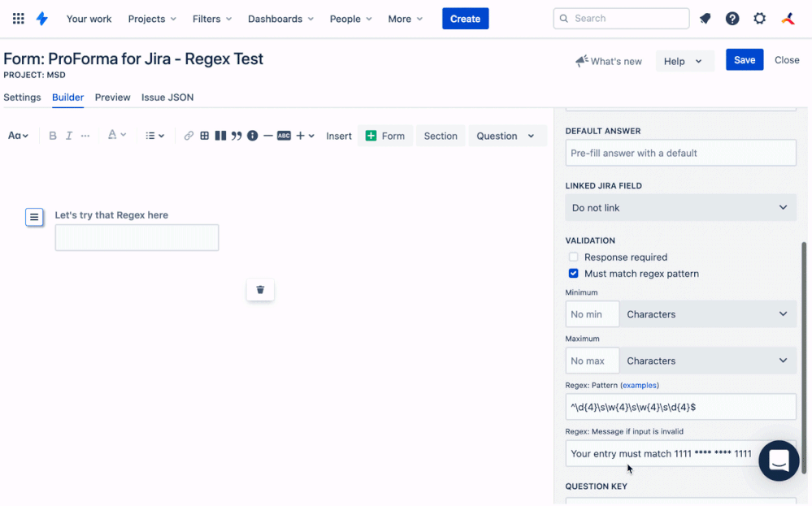Click the Default Answer input
This screenshot has width=812, height=506.
pyautogui.click(x=680, y=153)
